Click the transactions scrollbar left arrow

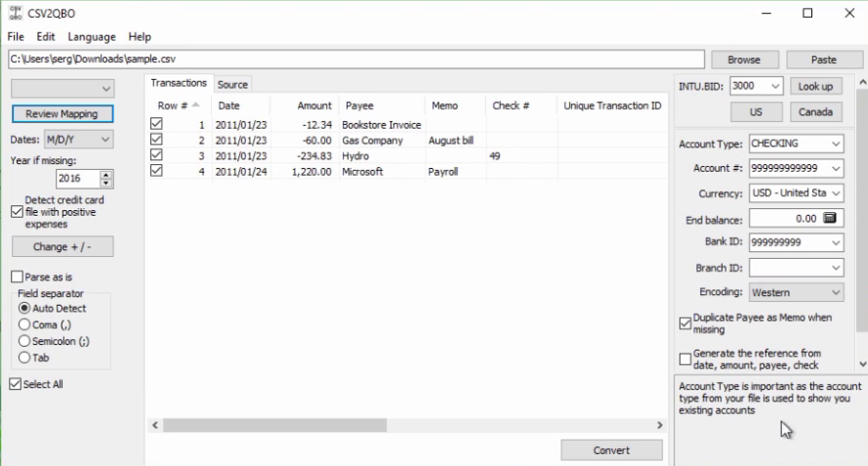tap(155, 425)
